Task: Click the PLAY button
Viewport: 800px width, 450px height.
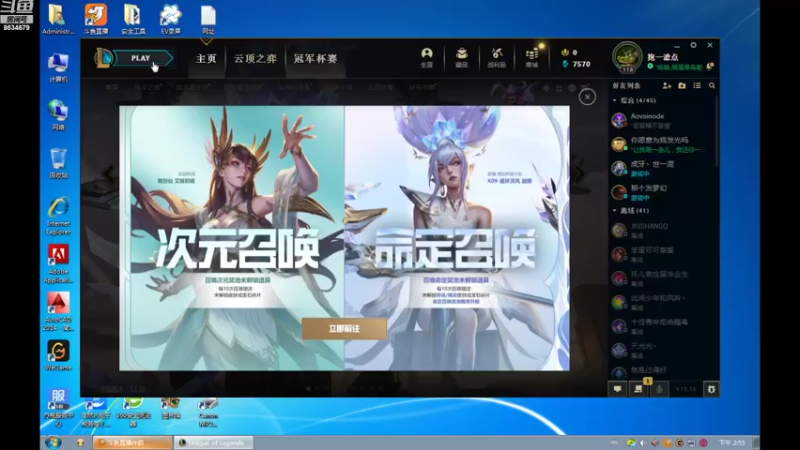Action: coord(143,58)
